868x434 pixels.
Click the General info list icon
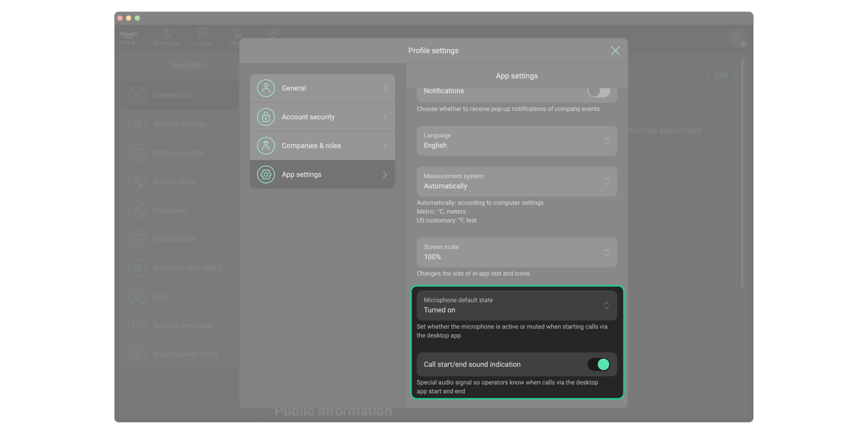pyautogui.click(x=137, y=95)
